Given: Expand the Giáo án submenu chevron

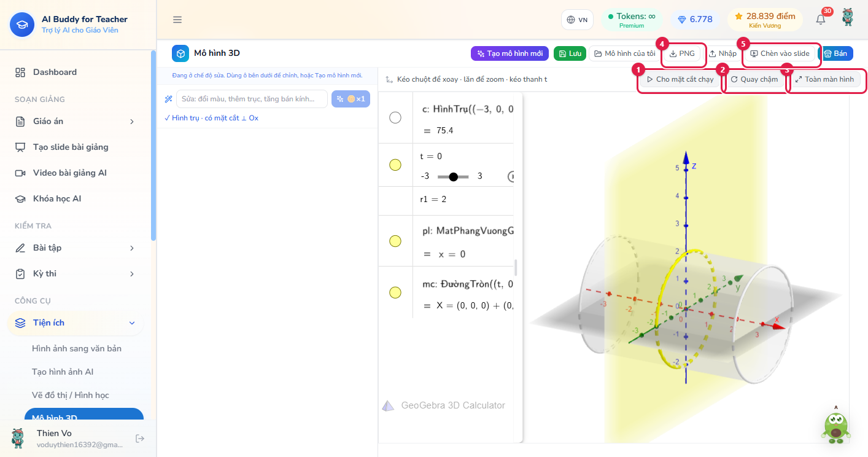Looking at the screenshot, I should click(x=132, y=122).
